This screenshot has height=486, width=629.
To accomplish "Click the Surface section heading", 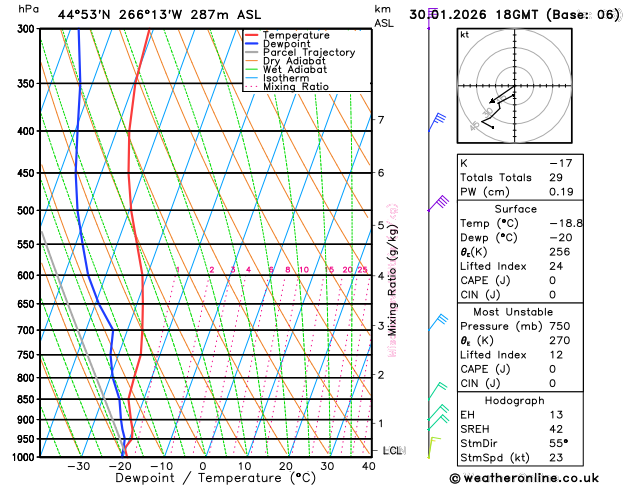I will tap(515, 209).
